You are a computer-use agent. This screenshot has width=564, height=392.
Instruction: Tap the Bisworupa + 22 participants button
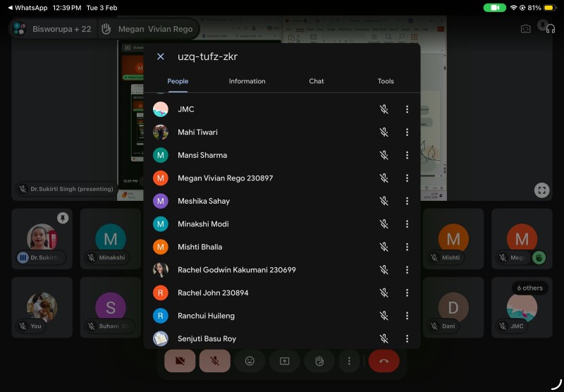[53, 29]
